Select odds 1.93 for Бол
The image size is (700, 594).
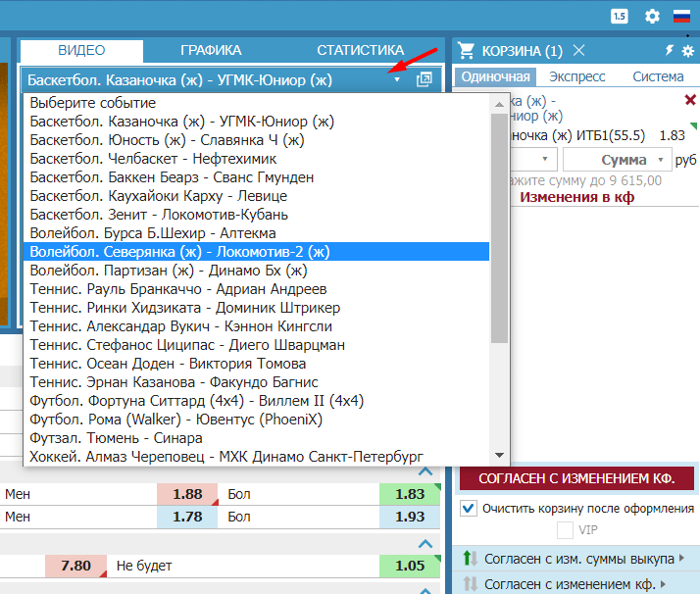[x=410, y=517]
